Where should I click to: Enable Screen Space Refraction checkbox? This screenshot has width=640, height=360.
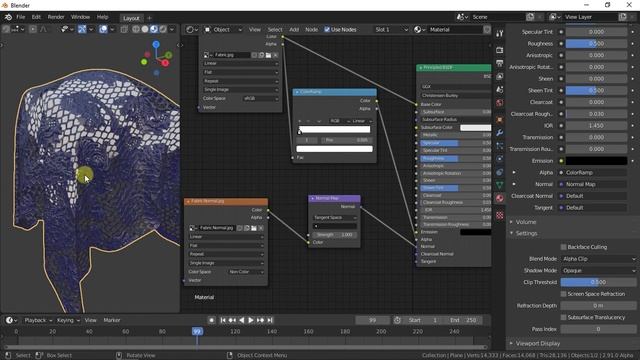[563, 294]
